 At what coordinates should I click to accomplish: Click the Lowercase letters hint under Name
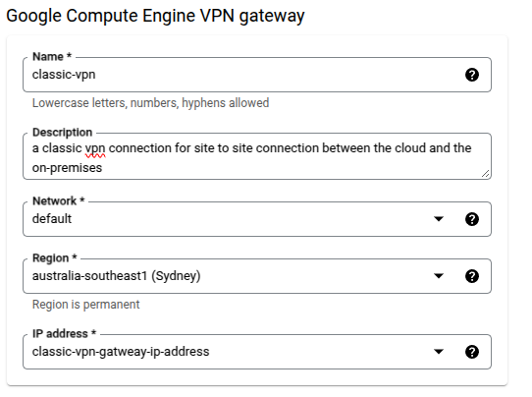(150, 103)
